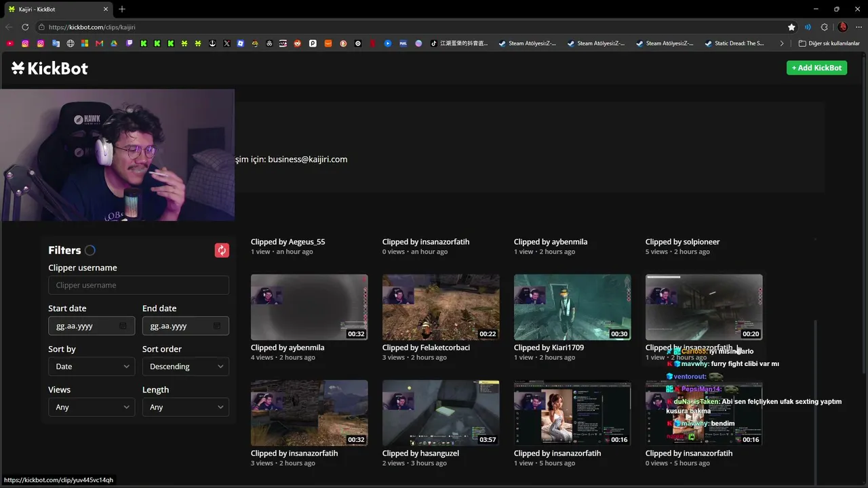Image resolution: width=868 pixels, height=488 pixels.
Task: Click the business@kaijiri.com email text
Action: [308, 159]
